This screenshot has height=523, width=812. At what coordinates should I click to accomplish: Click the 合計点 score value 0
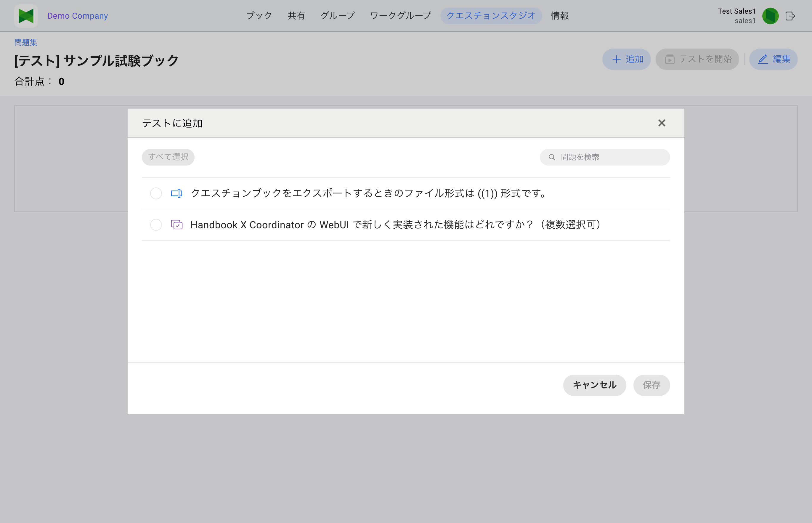(62, 81)
